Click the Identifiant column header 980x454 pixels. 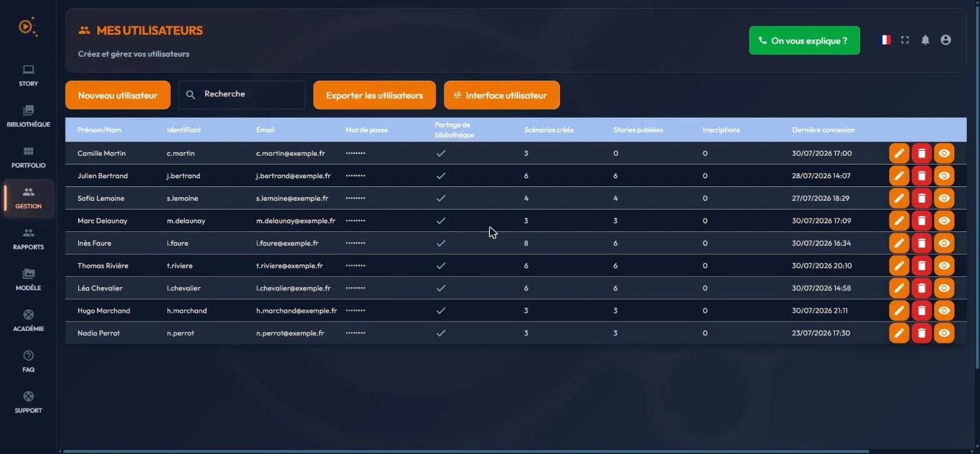[x=184, y=130]
